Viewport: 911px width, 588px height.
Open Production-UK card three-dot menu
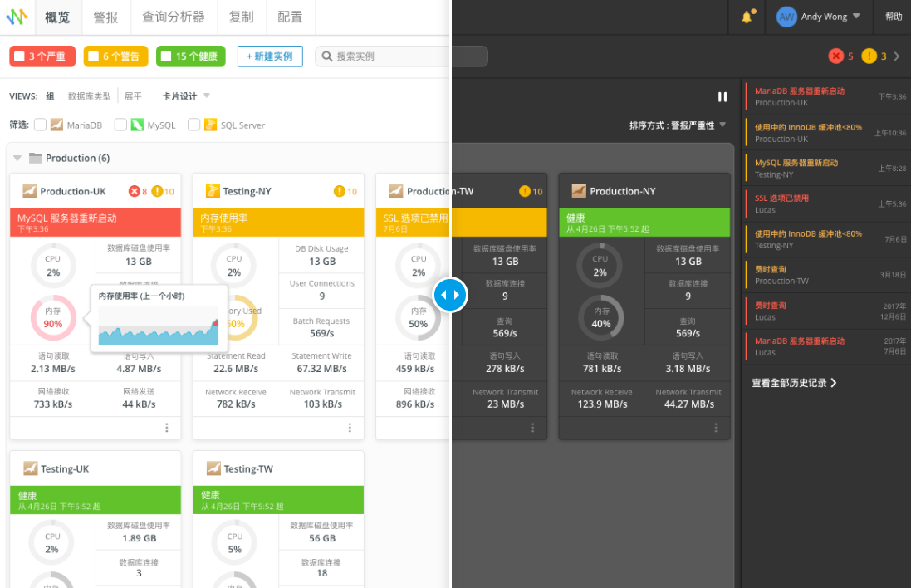[x=167, y=428]
